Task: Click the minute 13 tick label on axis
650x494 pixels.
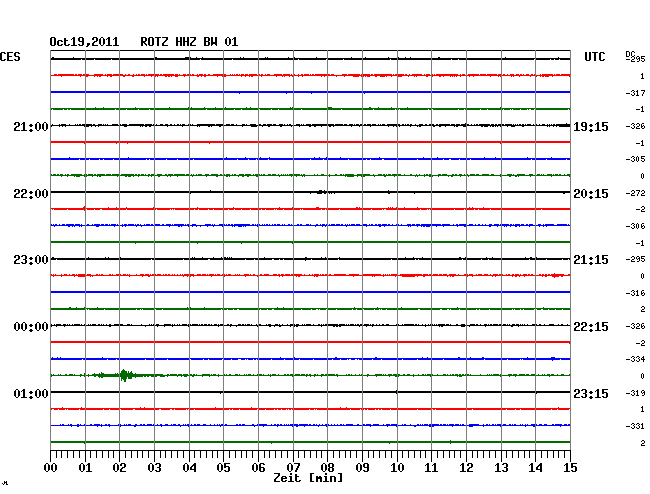Action: tap(501, 468)
